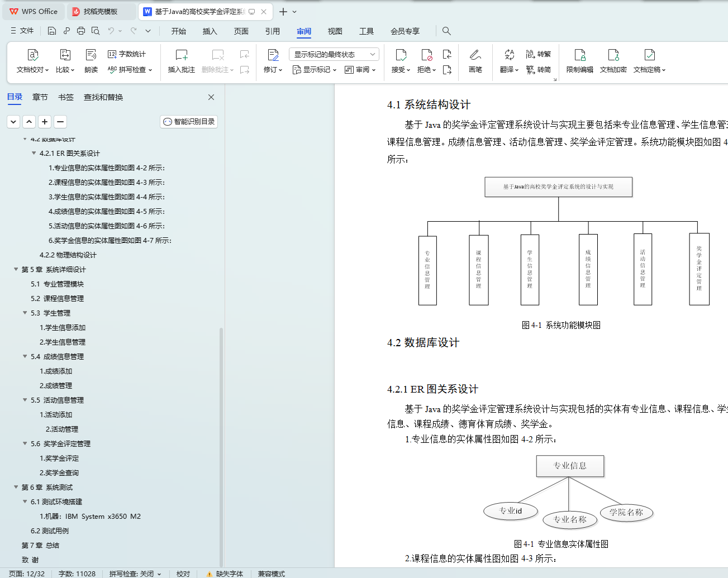This screenshot has height=578, width=728.
Task: Switch to the WPS Office home tab
Action: (x=34, y=11)
